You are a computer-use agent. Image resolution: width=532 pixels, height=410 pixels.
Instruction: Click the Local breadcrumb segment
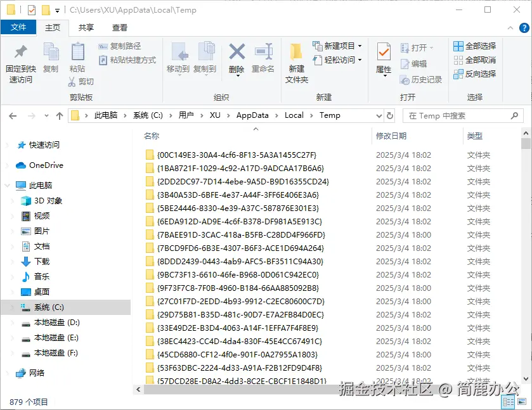click(294, 115)
